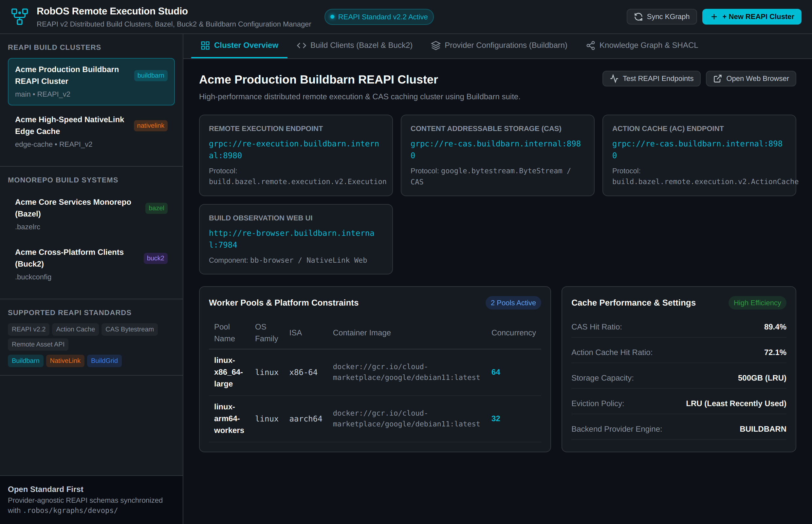Image resolution: width=812 pixels, height=524 pixels.
Task: Open Acme Cross-Platform Clients (Buck2)
Action: [x=91, y=264]
